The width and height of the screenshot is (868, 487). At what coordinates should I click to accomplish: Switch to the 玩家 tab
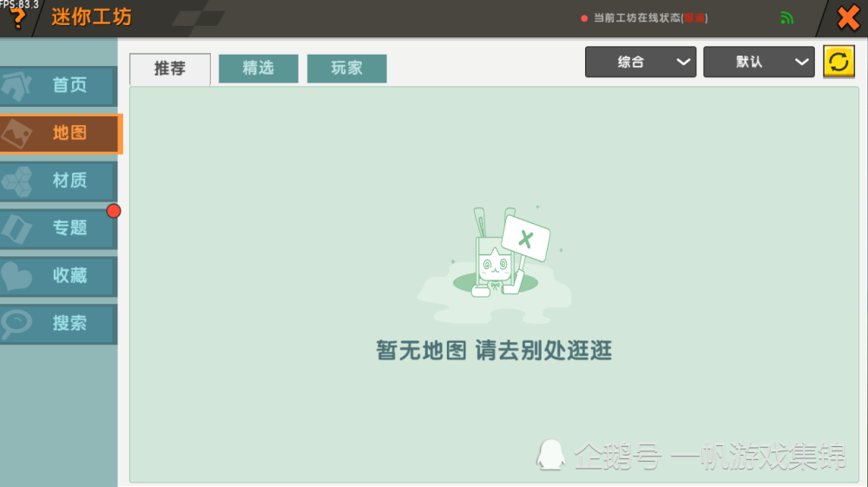(x=346, y=68)
